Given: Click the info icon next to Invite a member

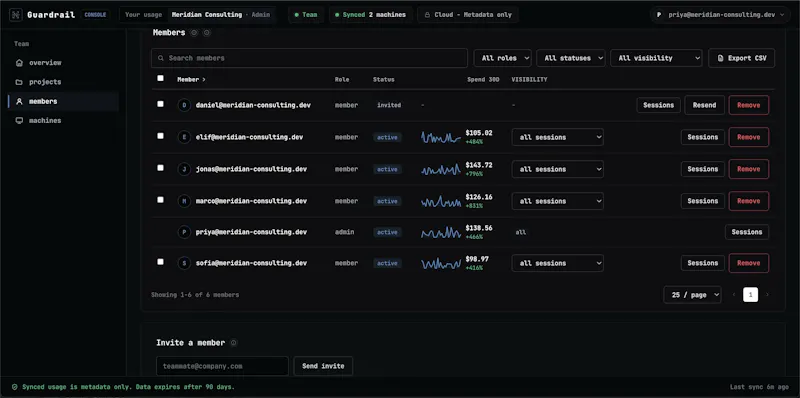Looking at the screenshot, I should pos(234,343).
